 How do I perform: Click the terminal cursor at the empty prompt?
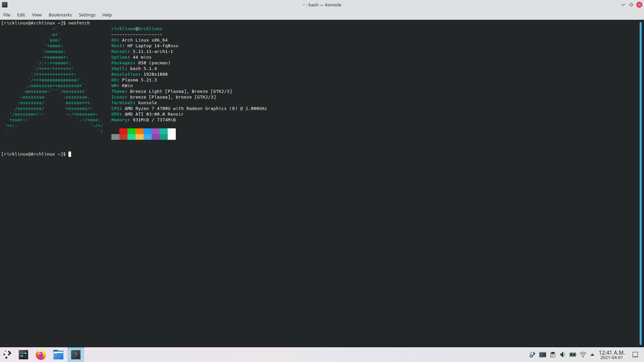pos(70,154)
